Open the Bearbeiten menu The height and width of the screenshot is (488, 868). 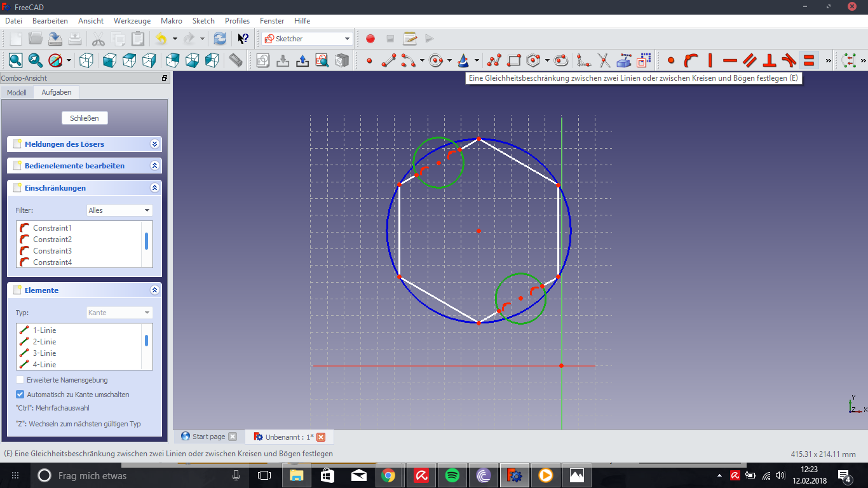(50, 21)
